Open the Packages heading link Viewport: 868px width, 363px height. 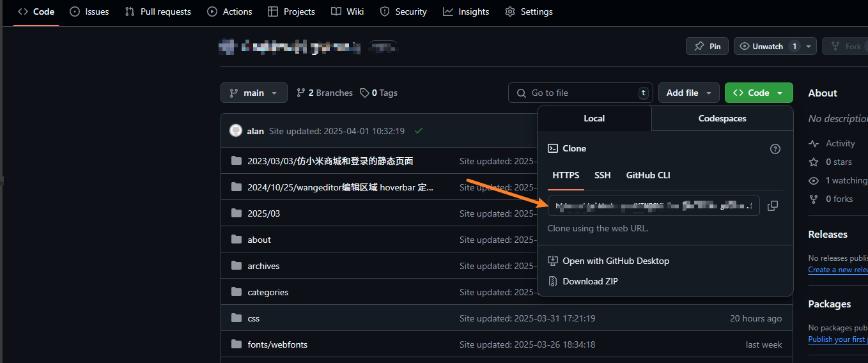click(830, 304)
